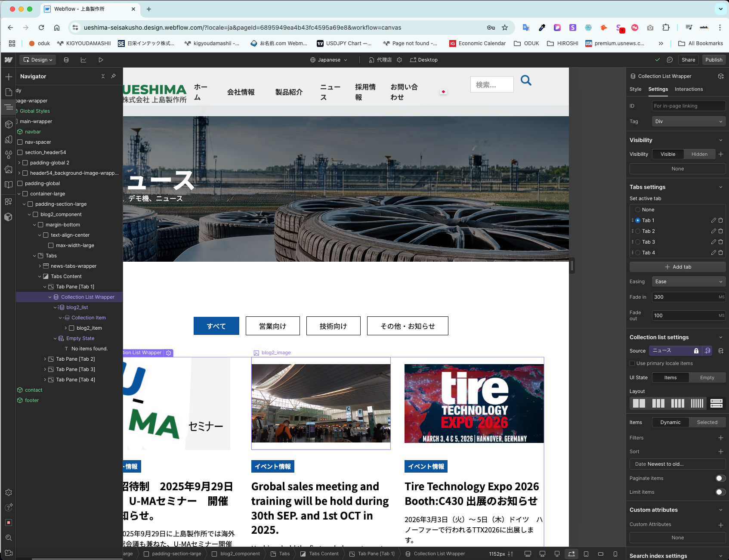The height and width of the screenshot is (560, 729).
Task: Collapse Collection list settings section
Action: (721, 337)
